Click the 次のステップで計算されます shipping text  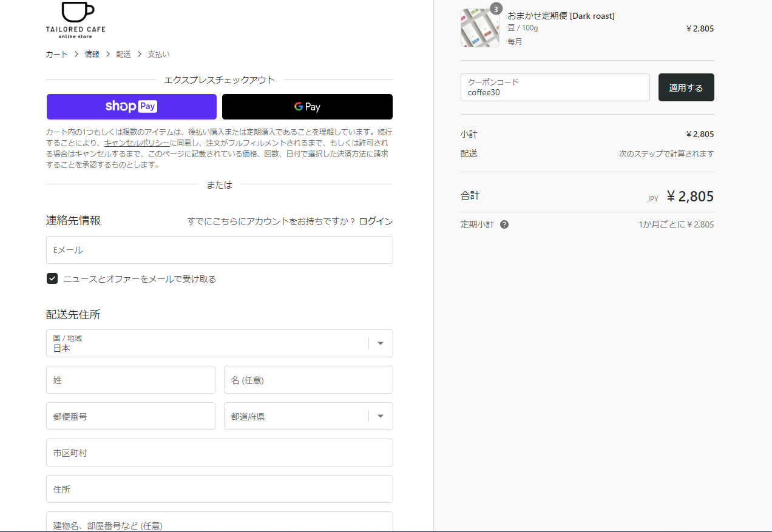(x=666, y=153)
